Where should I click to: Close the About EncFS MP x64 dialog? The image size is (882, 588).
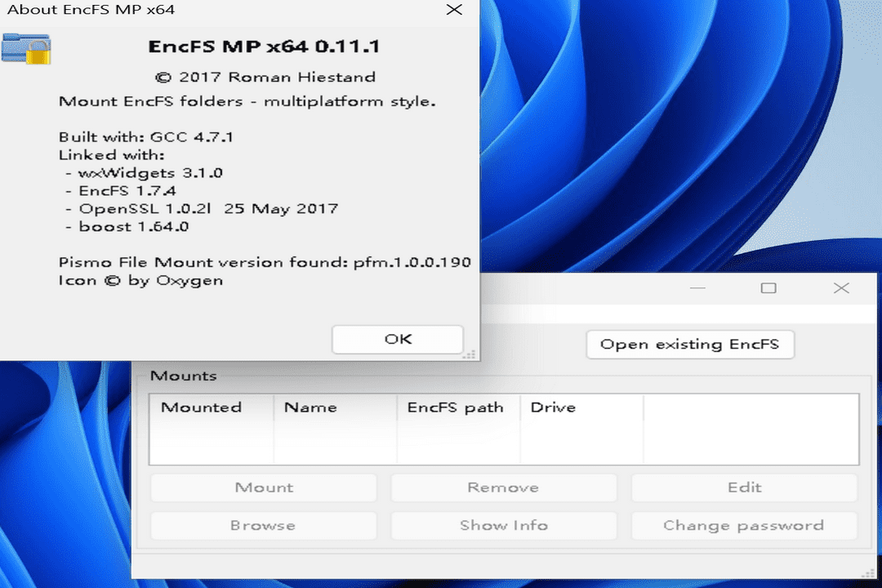point(455,11)
